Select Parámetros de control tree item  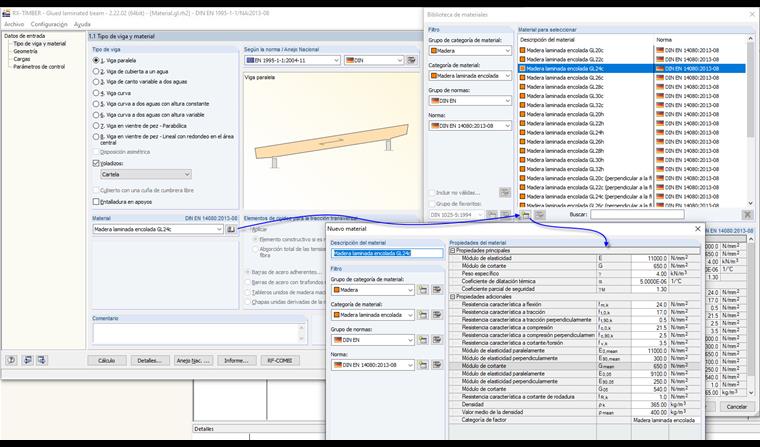point(39,67)
